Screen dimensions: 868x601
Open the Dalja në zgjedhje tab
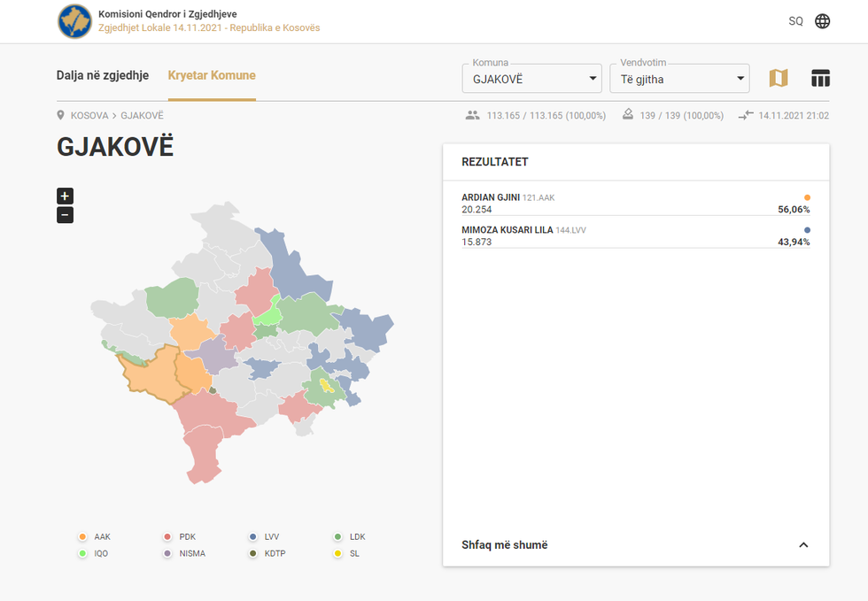[x=103, y=75]
